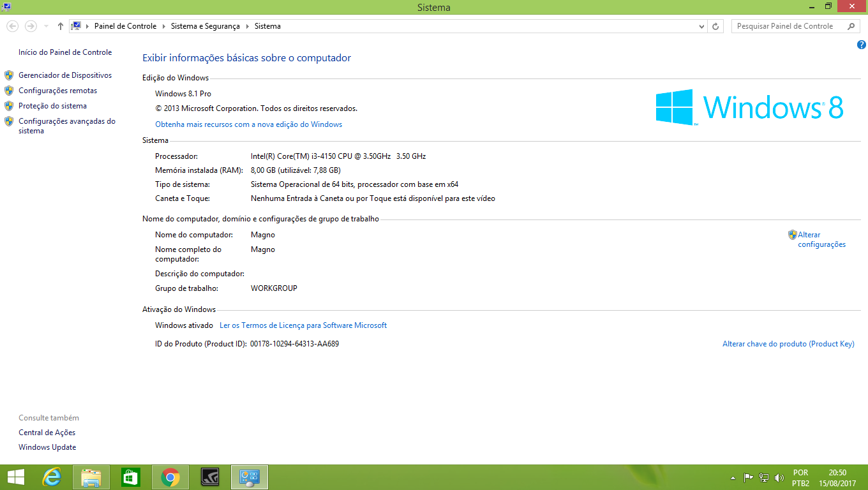
Task: Select Painel de Controle breadcrumb
Action: (x=125, y=26)
